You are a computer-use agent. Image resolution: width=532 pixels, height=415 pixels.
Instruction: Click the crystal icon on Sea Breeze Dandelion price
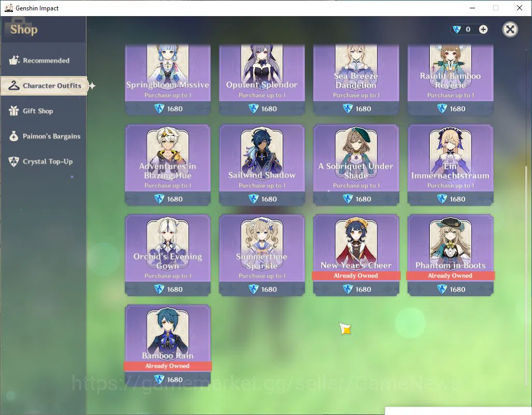tap(348, 108)
